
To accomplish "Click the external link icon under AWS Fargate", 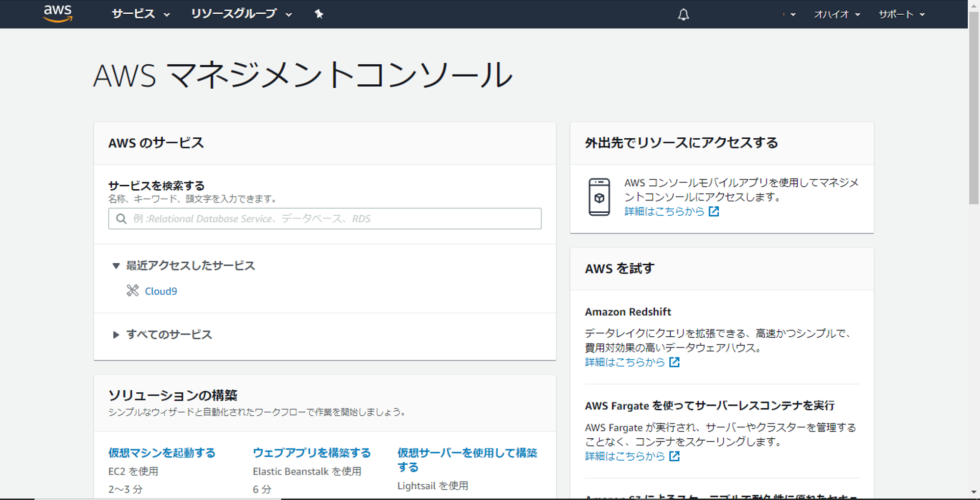I will click(x=674, y=456).
